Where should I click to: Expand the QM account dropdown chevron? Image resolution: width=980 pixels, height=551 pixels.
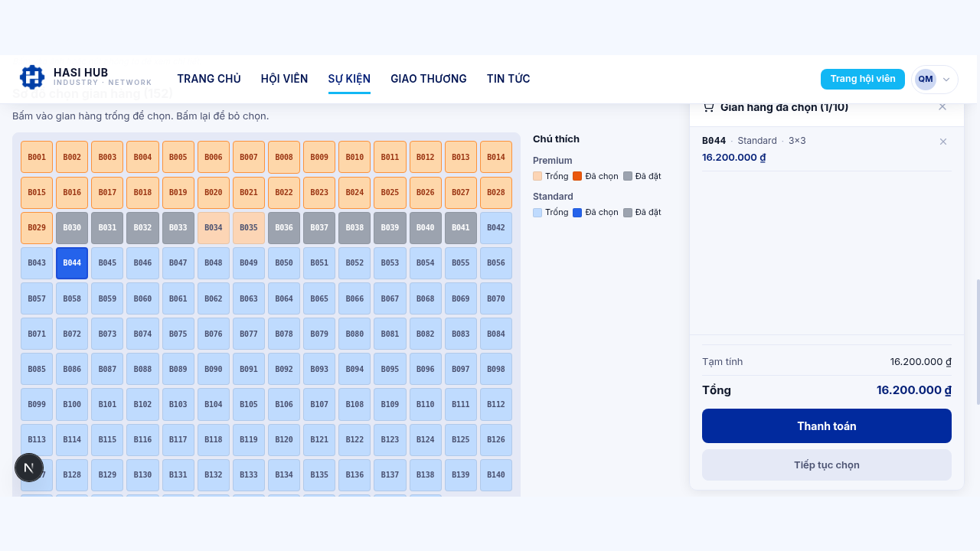946,79
